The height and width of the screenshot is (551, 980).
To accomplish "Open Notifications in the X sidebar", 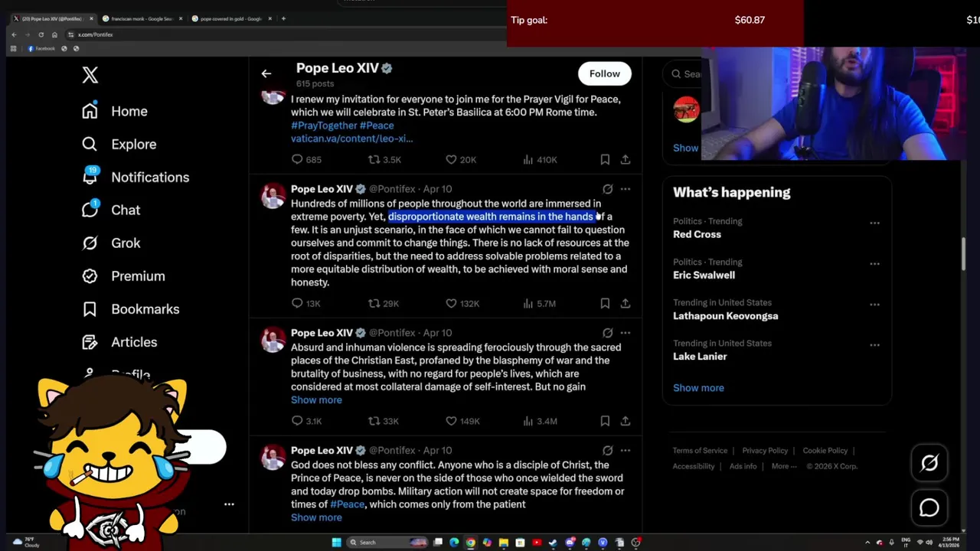I will click(136, 177).
